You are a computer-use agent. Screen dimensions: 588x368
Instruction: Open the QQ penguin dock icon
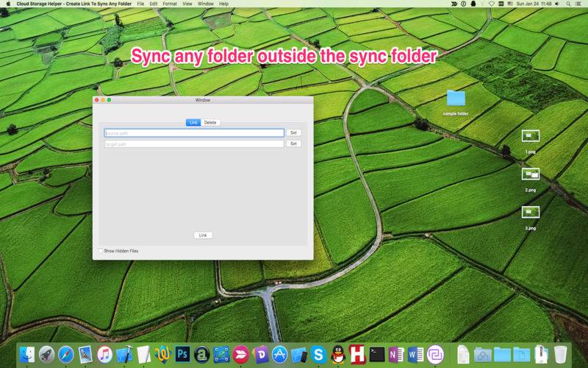tap(338, 354)
